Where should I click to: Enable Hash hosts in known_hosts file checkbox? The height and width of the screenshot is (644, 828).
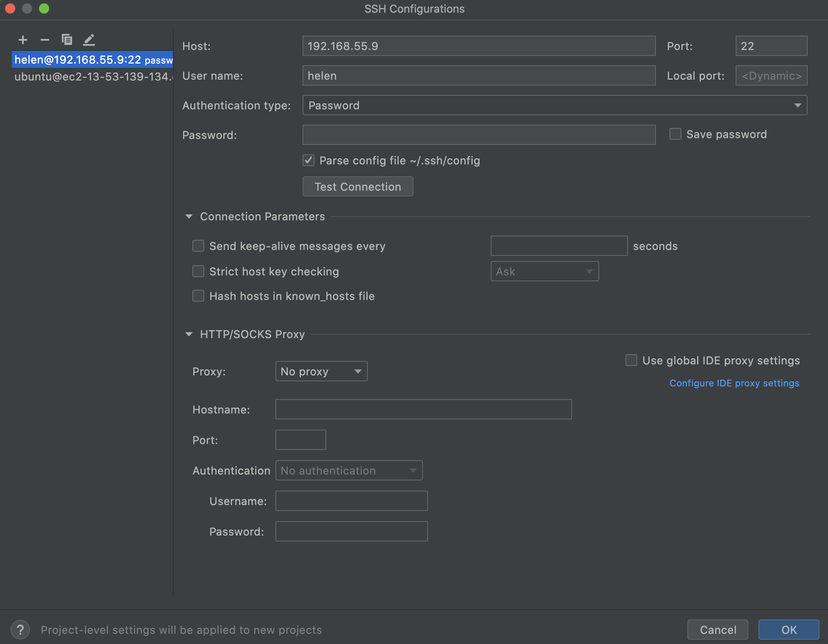click(199, 296)
